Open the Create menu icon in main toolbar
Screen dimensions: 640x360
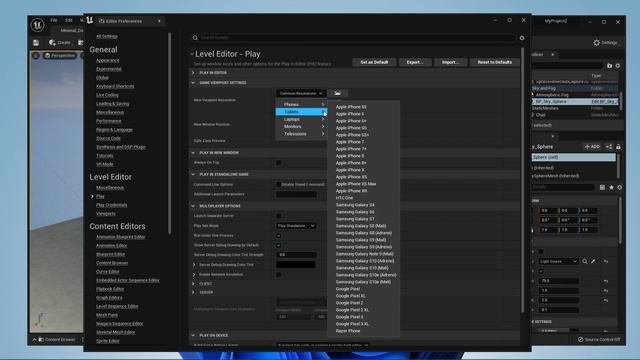click(52, 42)
